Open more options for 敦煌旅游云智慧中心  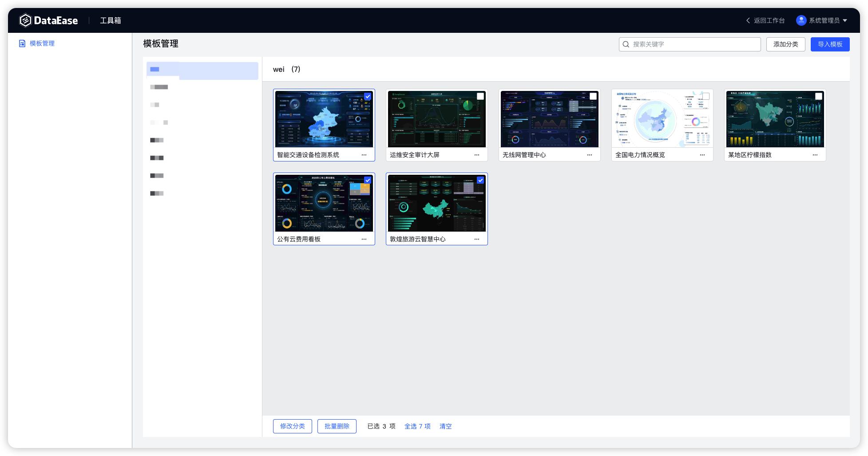[x=477, y=239]
